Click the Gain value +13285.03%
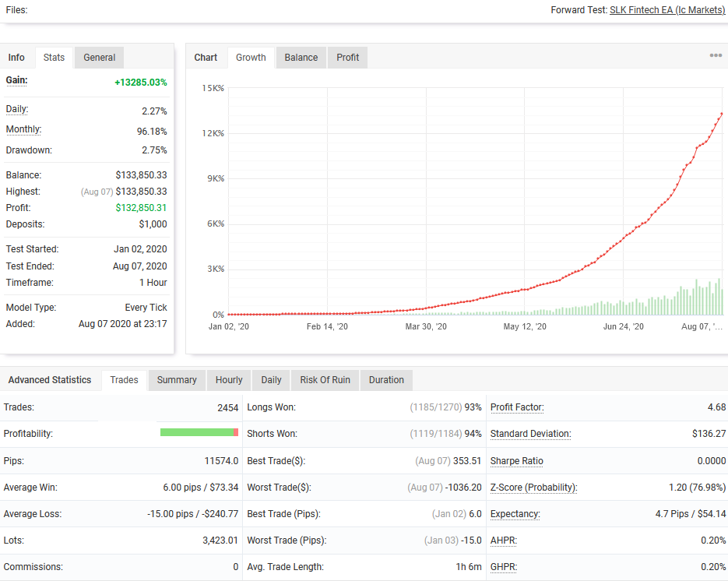 pyautogui.click(x=141, y=83)
